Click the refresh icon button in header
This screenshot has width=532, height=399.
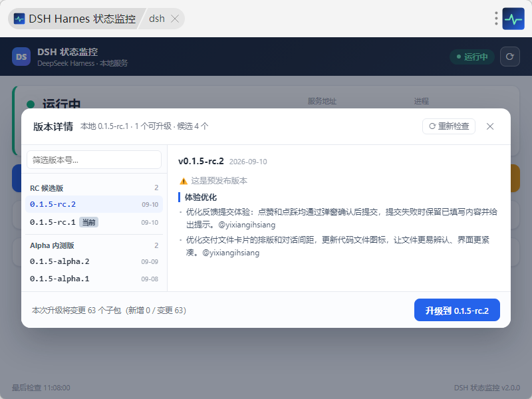[x=509, y=57]
